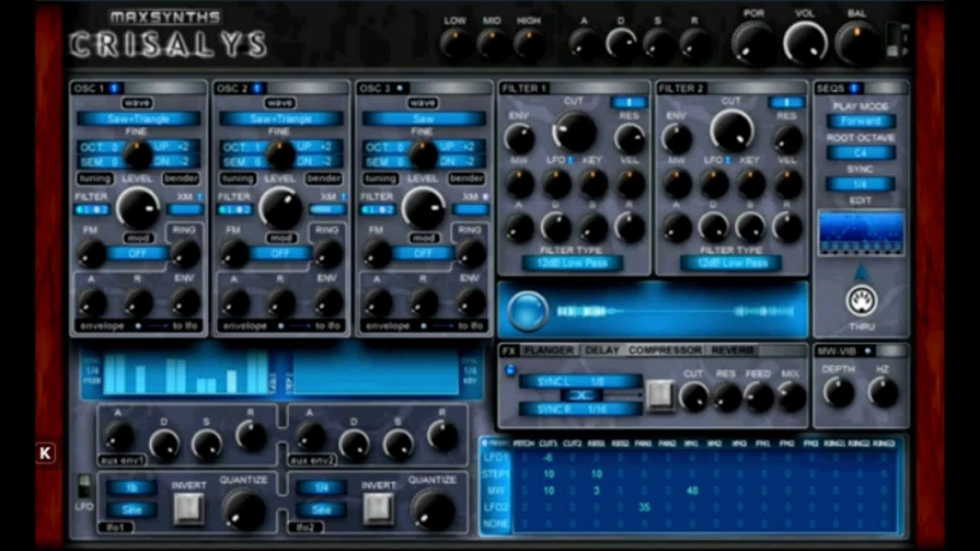Adjust the LOW EQ knob
Image resolution: width=980 pixels, height=551 pixels.
tap(456, 44)
